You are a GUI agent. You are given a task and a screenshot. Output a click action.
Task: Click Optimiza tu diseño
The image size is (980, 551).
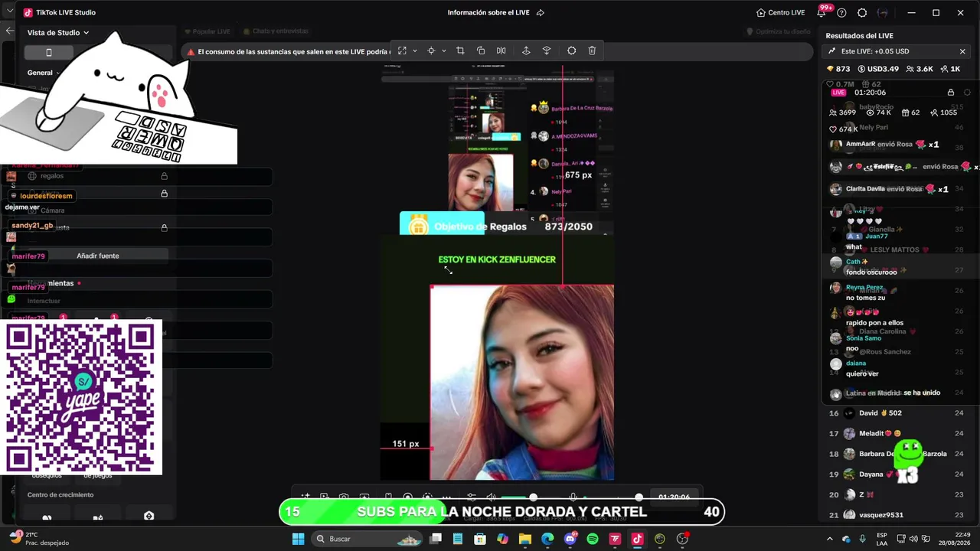point(778,31)
